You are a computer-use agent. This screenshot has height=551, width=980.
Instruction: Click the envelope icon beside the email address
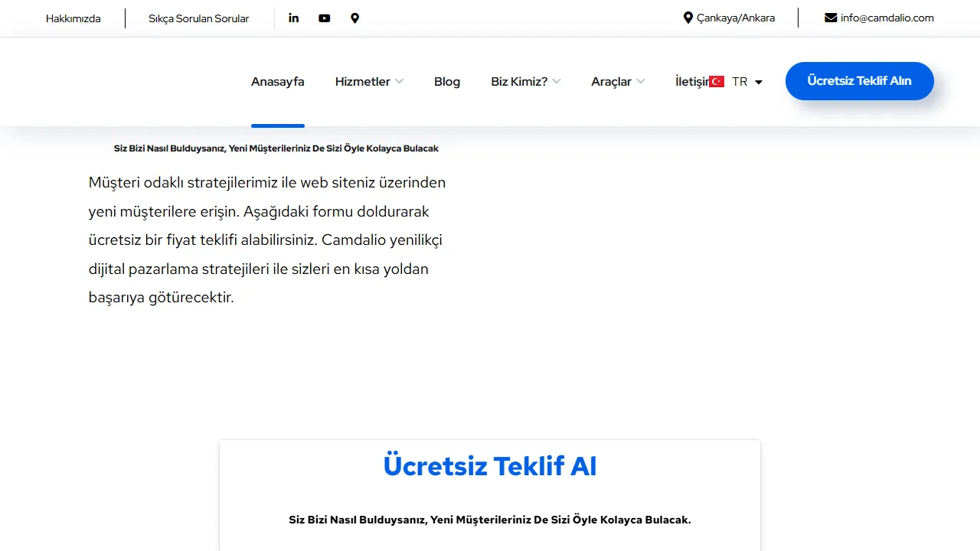click(831, 18)
